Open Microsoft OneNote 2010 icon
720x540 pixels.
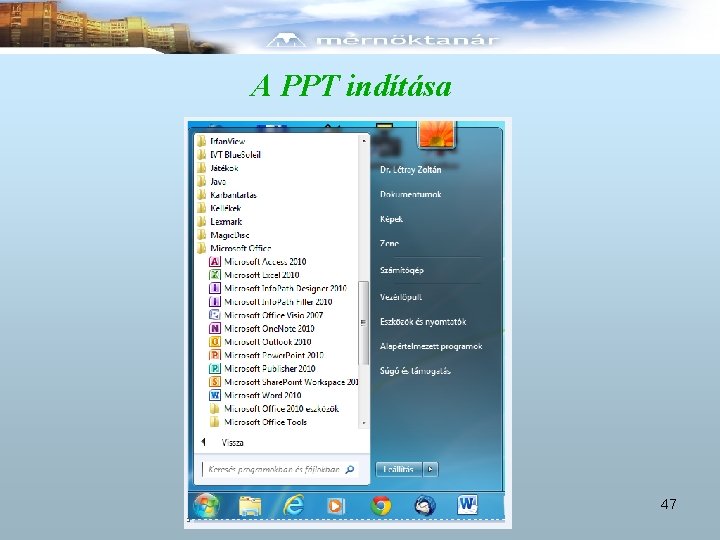214,328
